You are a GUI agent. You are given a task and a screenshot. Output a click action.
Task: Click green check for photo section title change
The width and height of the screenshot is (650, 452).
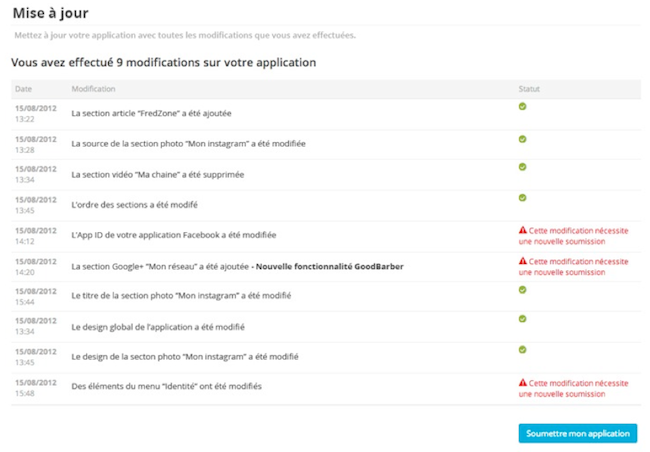522,290
